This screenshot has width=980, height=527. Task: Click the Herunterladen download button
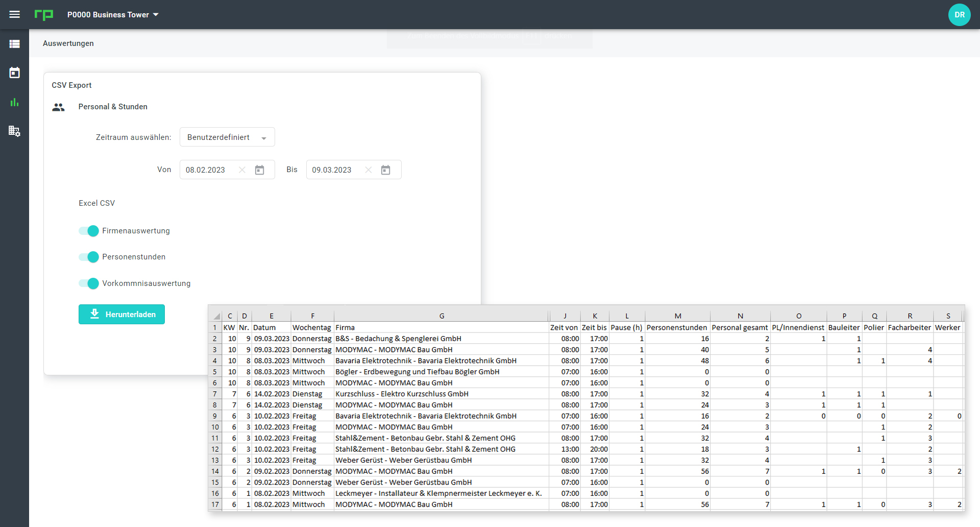pyautogui.click(x=121, y=315)
